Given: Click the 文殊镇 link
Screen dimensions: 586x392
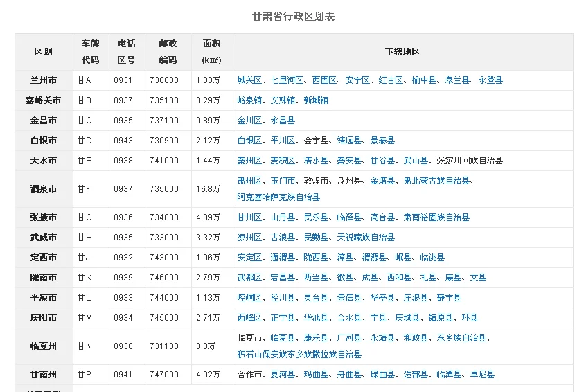Looking at the screenshot, I should tap(283, 100).
